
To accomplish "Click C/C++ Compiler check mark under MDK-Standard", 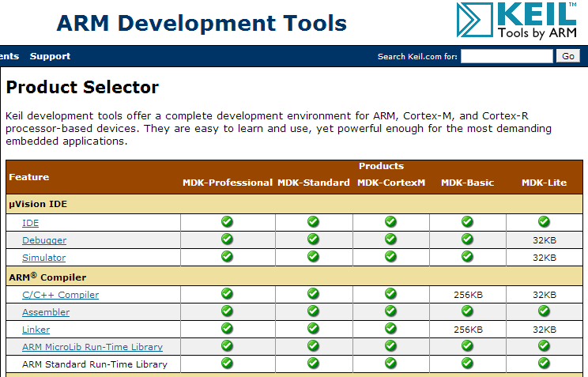I will point(313,293).
